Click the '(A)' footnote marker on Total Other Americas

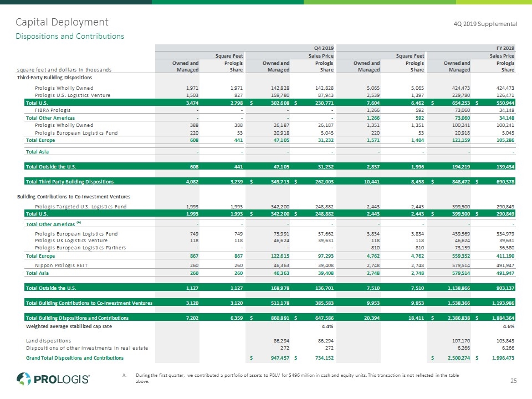point(79,223)
